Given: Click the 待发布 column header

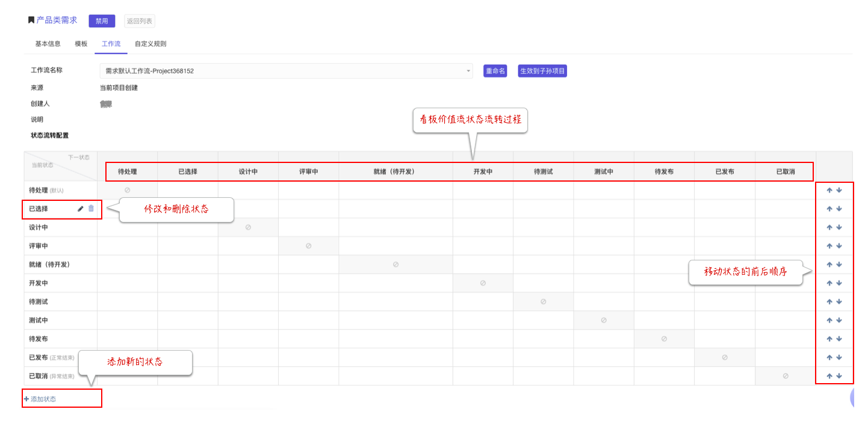Looking at the screenshot, I should point(664,171).
